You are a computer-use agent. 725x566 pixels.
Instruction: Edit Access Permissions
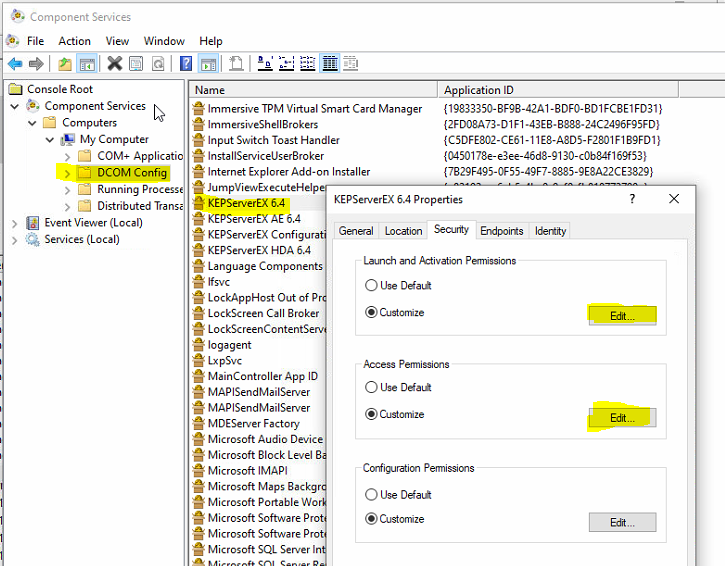(622, 418)
